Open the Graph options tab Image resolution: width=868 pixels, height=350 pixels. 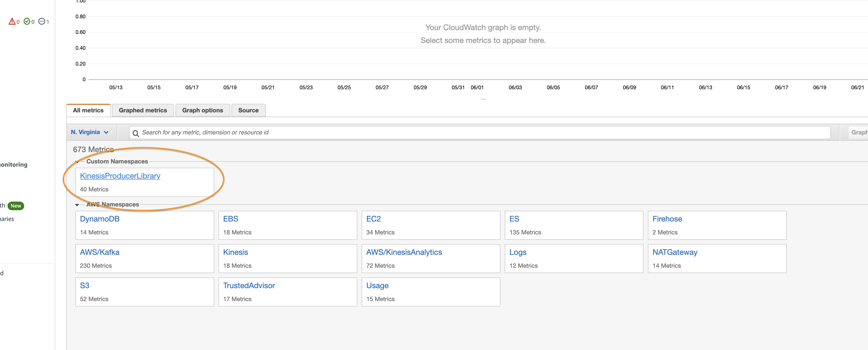[202, 110]
